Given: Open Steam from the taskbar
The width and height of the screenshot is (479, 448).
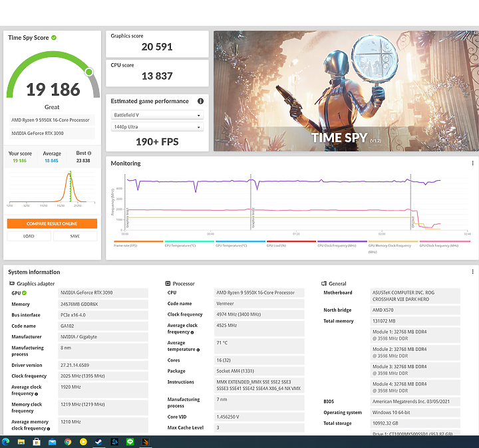Looking at the screenshot, I should 98,441.
